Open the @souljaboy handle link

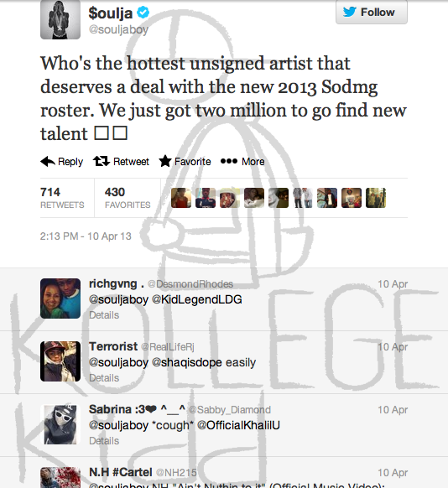pyautogui.click(x=118, y=29)
